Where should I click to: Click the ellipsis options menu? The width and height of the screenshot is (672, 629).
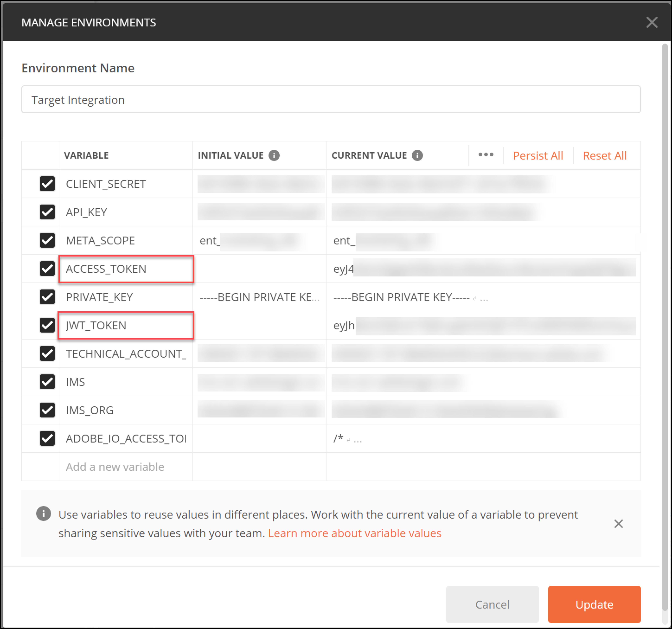click(x=486, y=155)
